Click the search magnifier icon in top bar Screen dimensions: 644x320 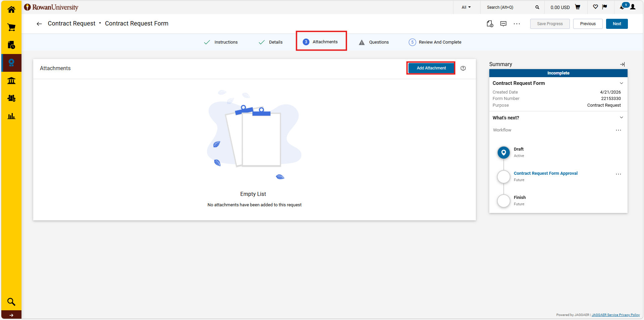(x=537, y=7)
